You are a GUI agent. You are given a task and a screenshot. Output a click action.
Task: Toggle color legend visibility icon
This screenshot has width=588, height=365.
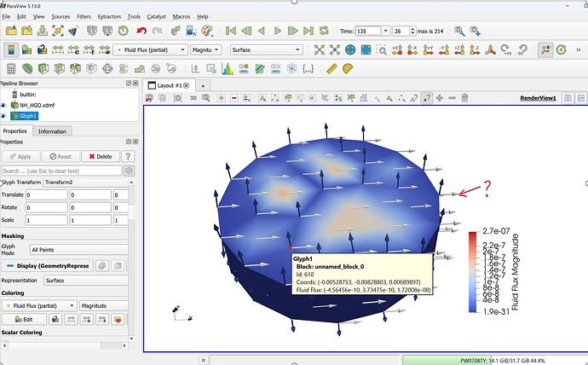tap(11, 49)
